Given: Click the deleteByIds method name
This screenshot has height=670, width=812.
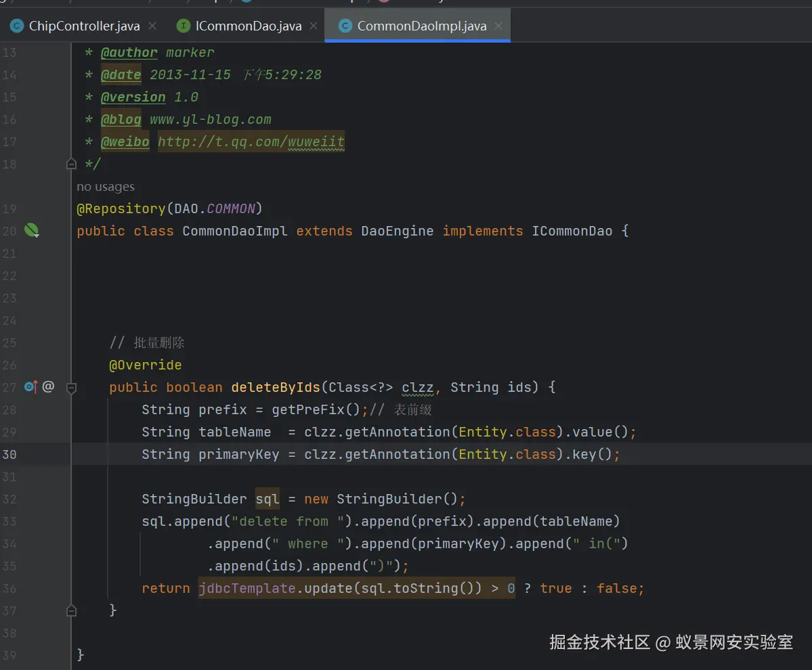Looking at the screenshot, I should pyautogui.click(x=276, y=387).
